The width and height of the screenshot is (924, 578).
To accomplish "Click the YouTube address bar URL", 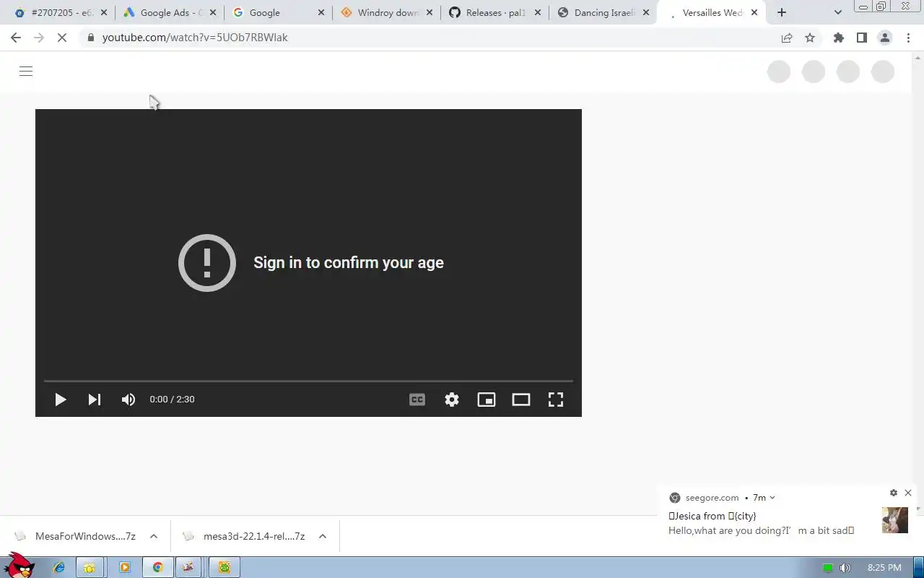I will point(195,38).
